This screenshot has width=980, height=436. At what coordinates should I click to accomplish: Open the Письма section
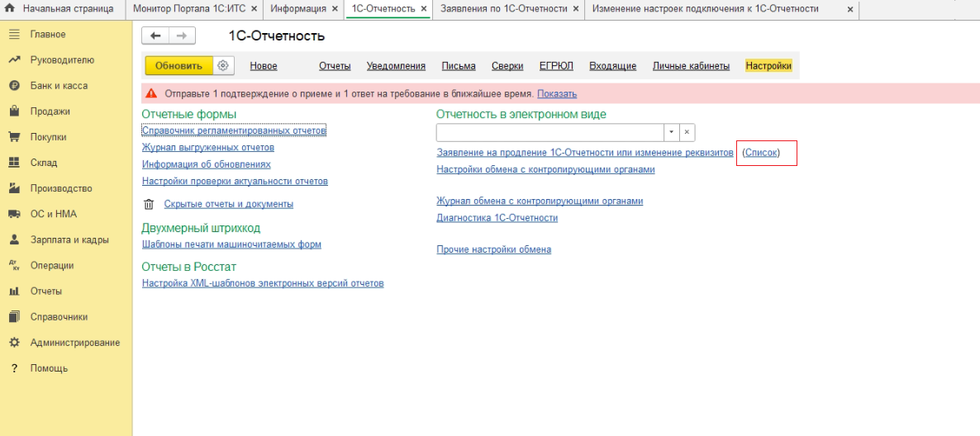pos(458,65)
